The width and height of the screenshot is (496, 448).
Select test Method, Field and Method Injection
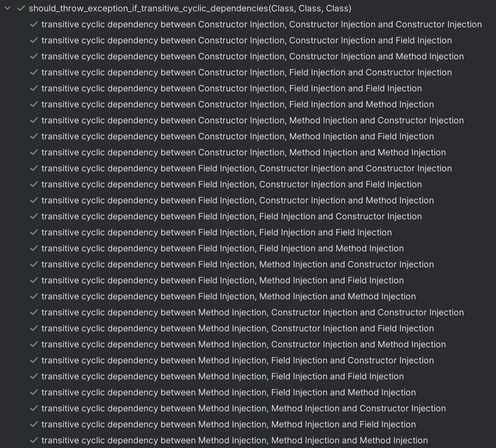[228, 392]
